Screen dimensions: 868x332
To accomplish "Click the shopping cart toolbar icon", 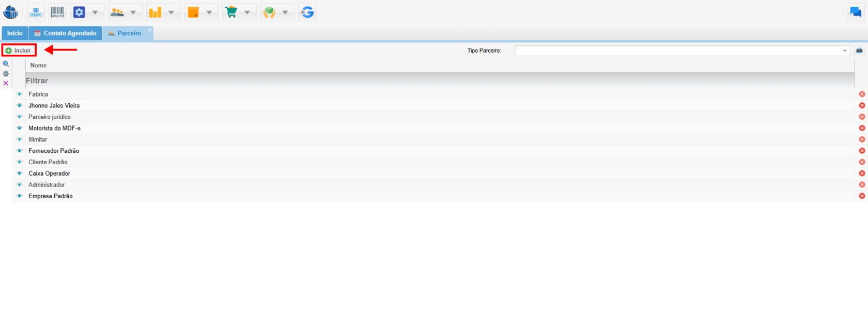I will pos(231,12).
